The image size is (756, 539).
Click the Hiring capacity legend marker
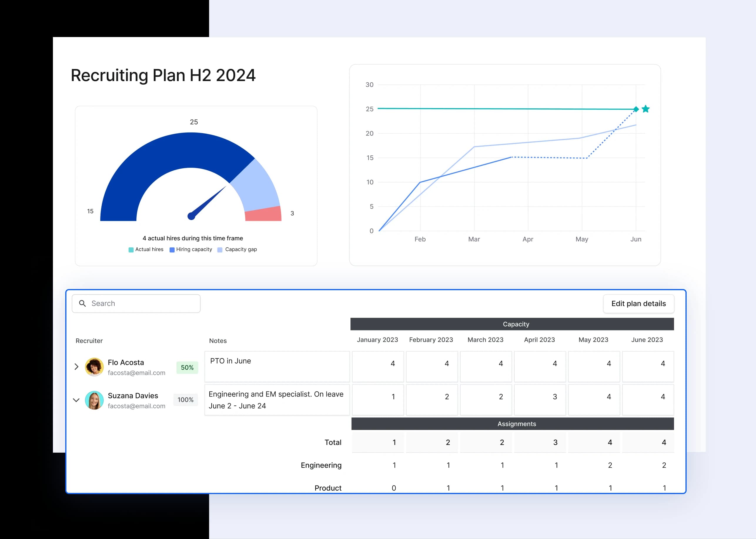[x=172, y=249]
